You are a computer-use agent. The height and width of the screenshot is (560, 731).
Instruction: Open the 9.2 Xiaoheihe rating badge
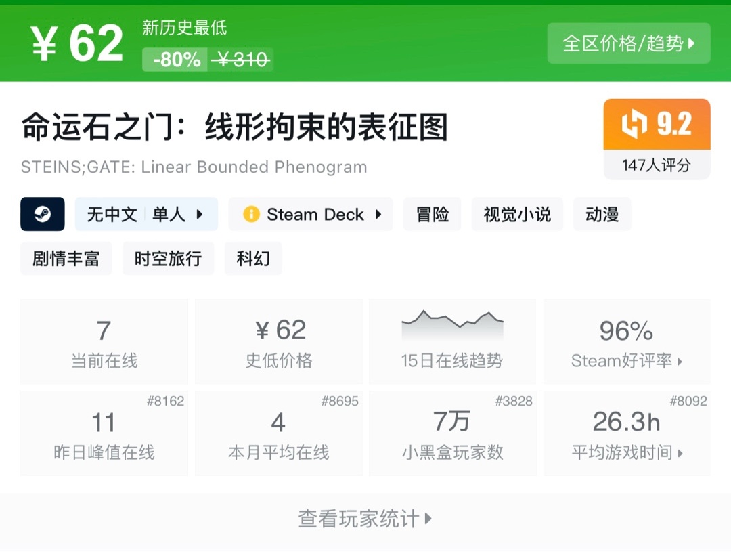[656, 125]
